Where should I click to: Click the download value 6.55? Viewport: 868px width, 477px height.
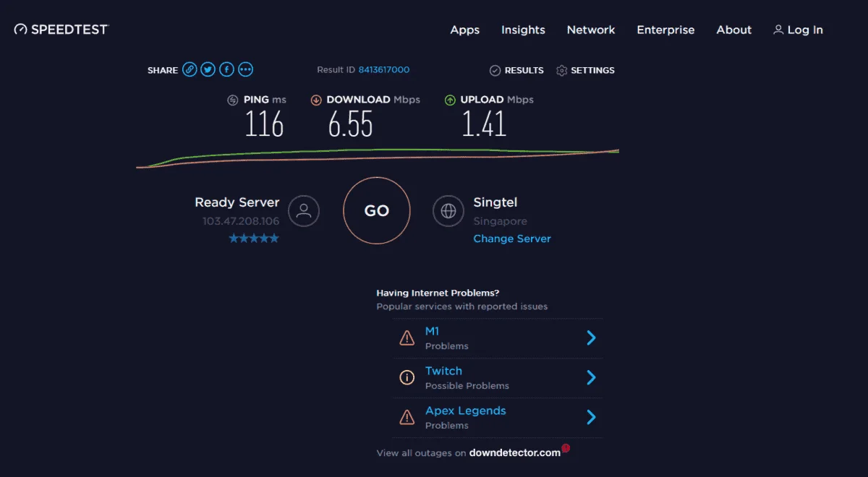point(350,124)
